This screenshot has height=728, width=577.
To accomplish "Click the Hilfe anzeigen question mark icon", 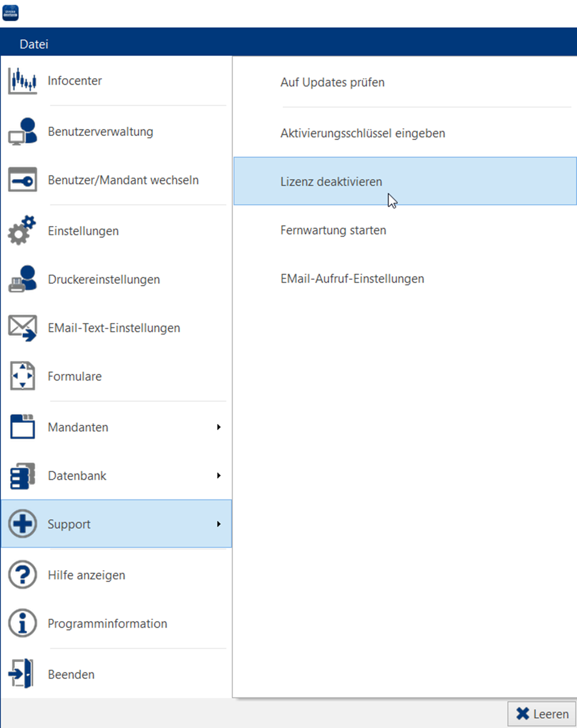I will [x=22, y=575].
